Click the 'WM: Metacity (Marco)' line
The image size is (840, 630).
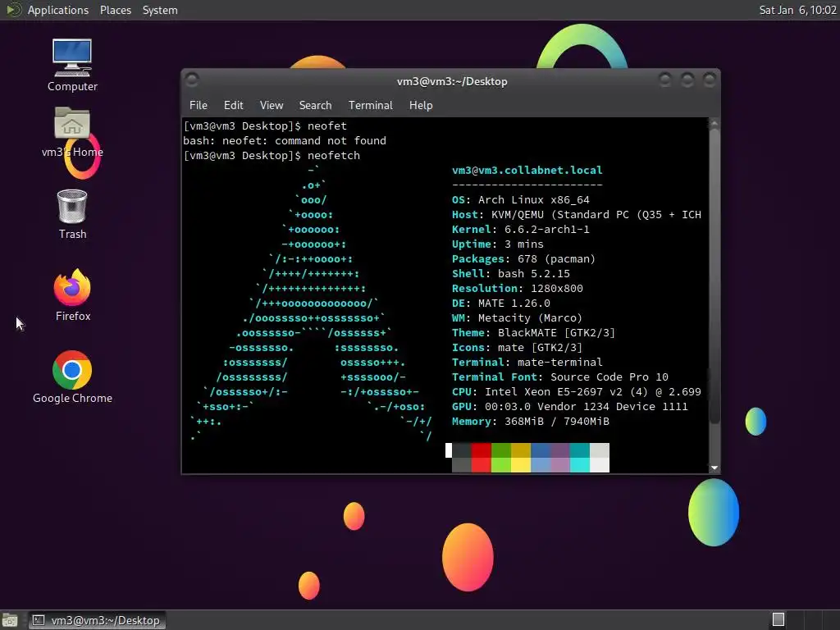(517, 318)
